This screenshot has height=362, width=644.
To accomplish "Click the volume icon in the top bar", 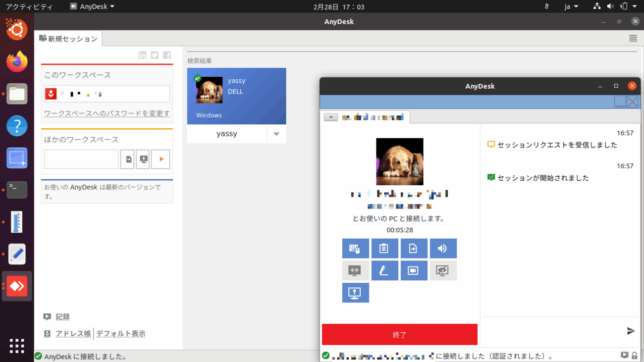I will tap(610, 6).
